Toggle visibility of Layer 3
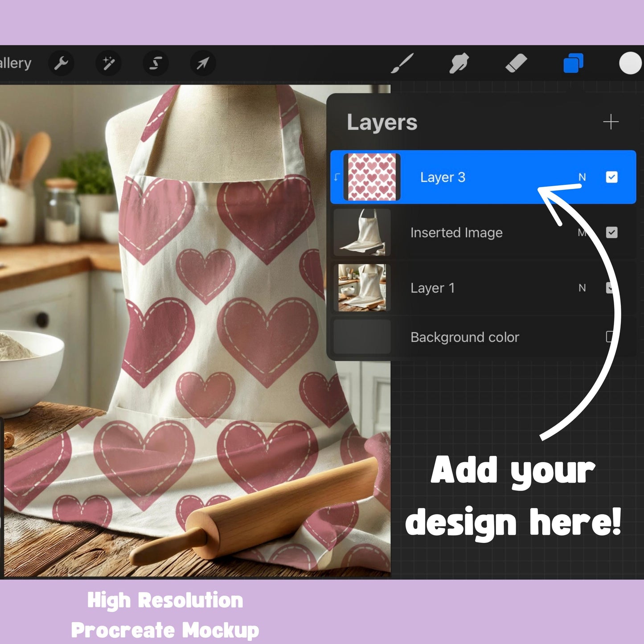Screen dimensions: 644x644 tap(611, 177)
